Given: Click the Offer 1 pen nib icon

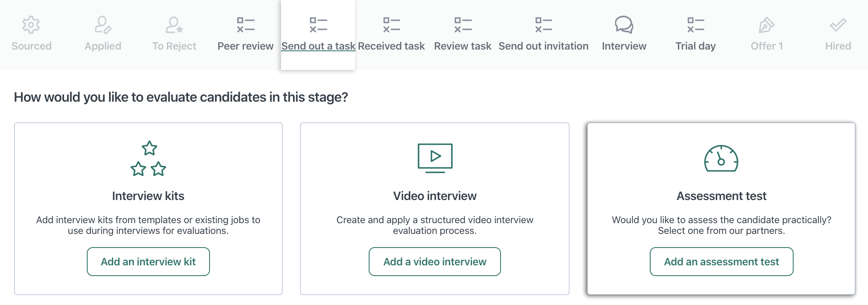Looking at the screenshot, I should click(x=767, y=25).
